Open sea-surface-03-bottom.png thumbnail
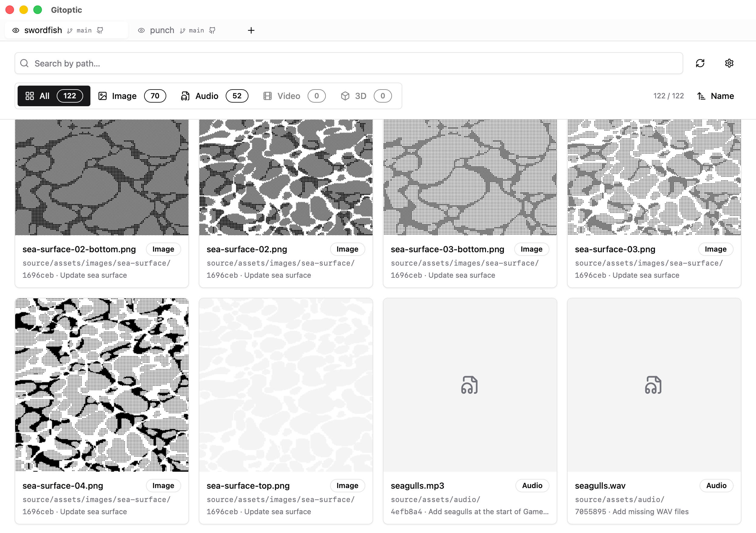Image resolution: width=756 pixels, height=533 pixels. point(470,177)
